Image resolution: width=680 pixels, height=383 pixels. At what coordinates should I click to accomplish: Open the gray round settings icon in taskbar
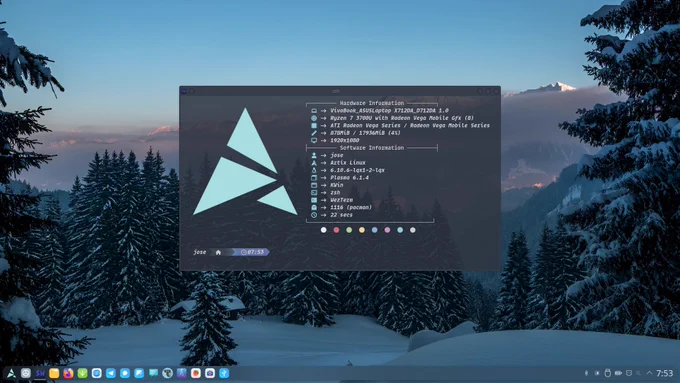[26, 373]
